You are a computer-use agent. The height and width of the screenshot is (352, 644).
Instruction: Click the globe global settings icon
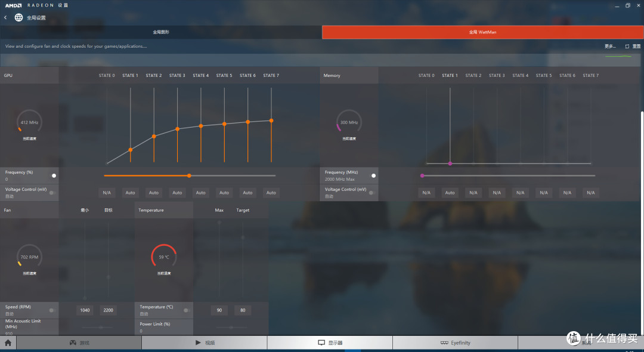[x=18, y=17]
